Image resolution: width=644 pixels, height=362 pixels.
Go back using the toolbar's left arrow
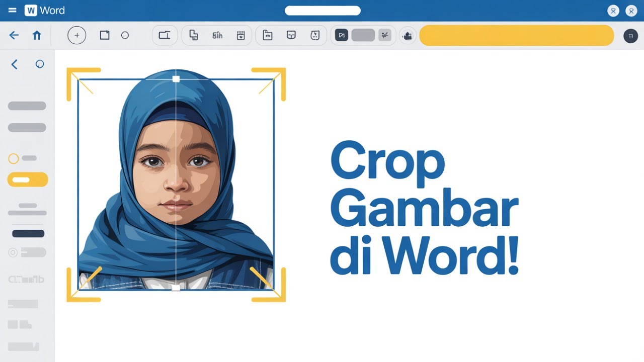pyautogui.click(x=14, y=35)
